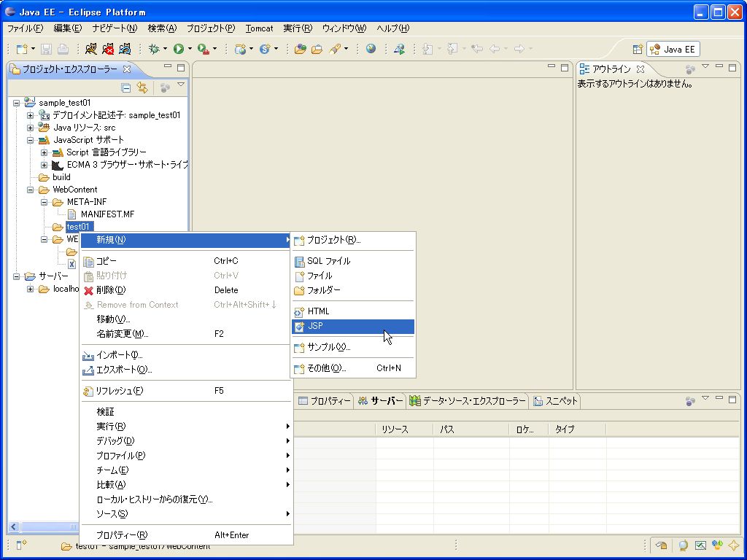
Task: Switch to the プロパティー tab in the bottom panel
Action: point(325,401)
